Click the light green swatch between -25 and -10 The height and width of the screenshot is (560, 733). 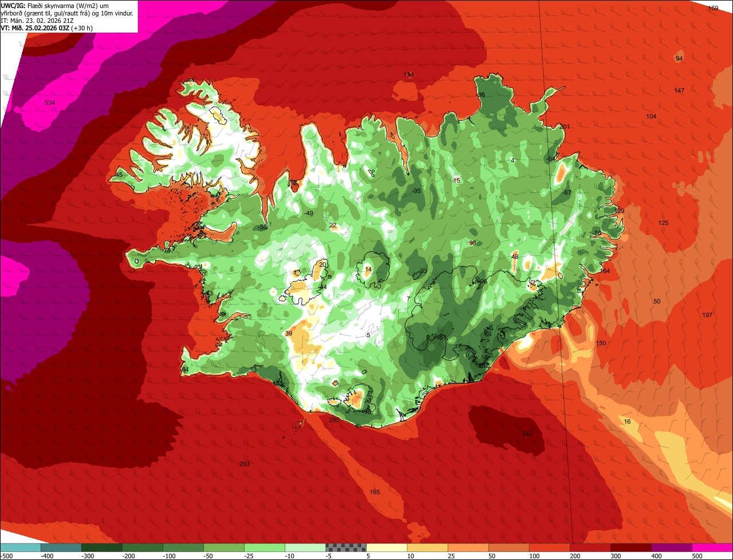tap(265, 547)
